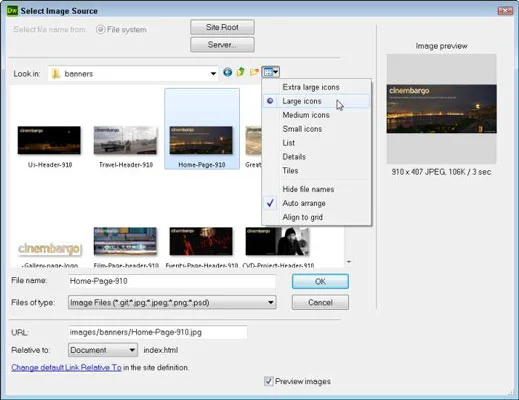519x400 pixels.
Task: Select the File system radio button
Action: tap(100, 29)
